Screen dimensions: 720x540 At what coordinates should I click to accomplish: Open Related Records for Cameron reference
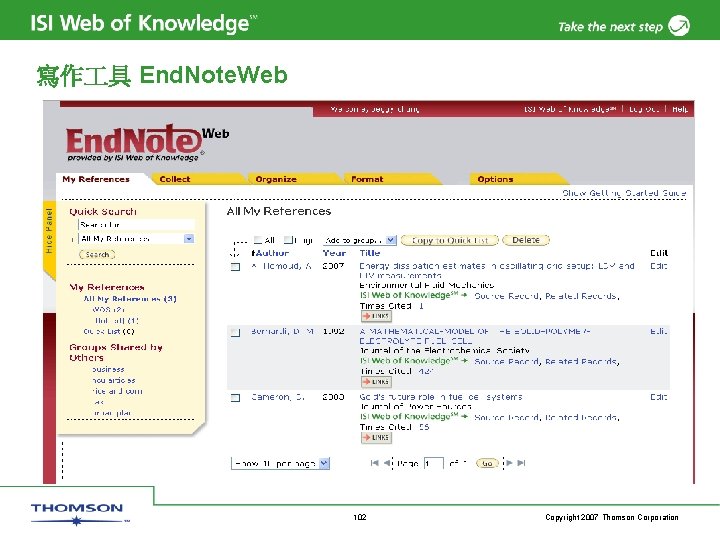(582, 417)
